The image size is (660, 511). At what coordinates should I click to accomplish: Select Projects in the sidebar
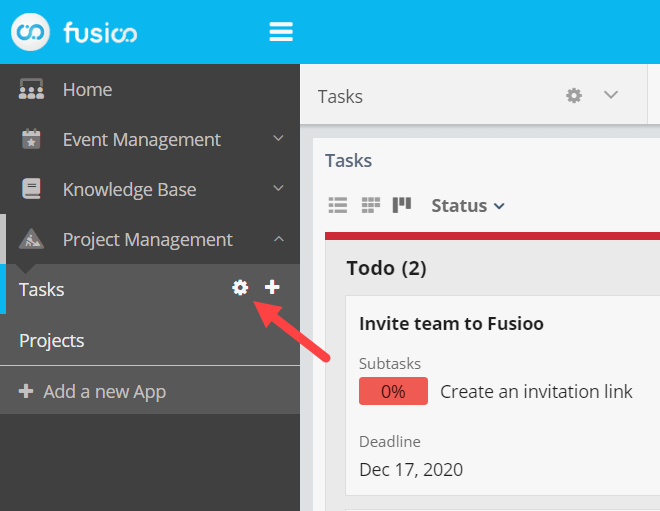52,340
